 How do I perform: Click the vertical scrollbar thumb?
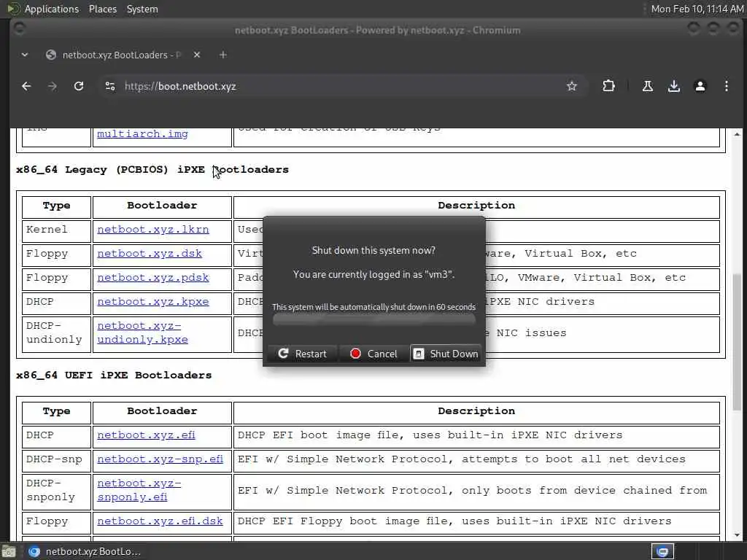[x=737, y=343]
